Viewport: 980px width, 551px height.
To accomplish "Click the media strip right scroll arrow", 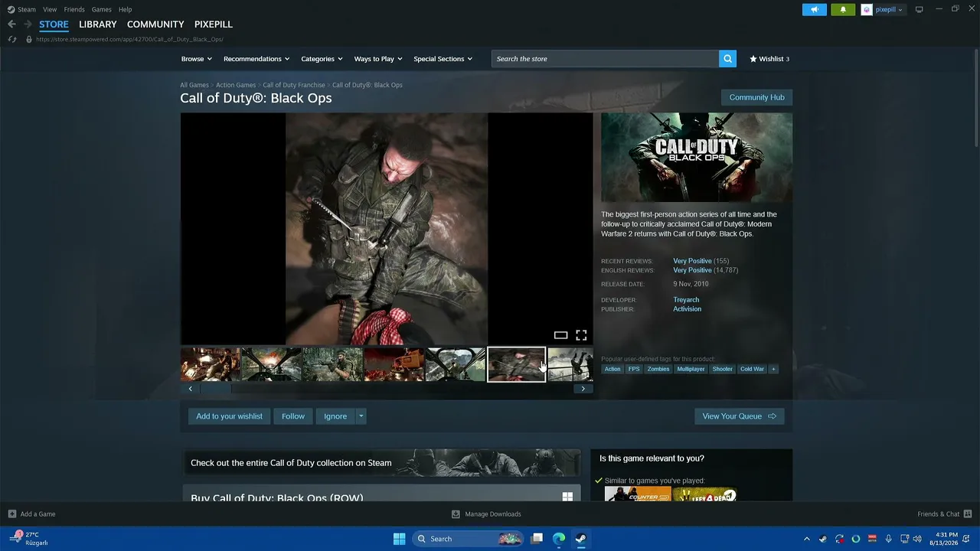I will click(x=583, y=389).
